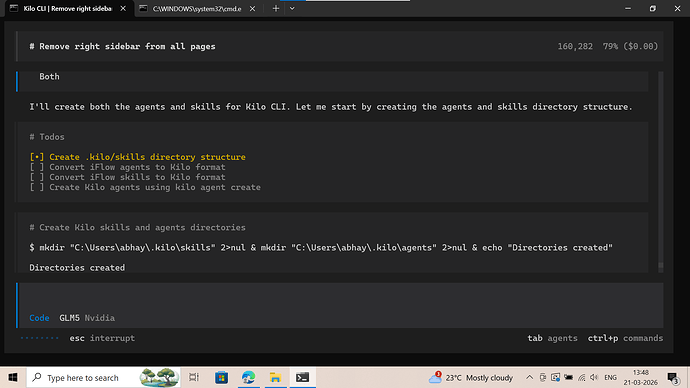Click the user message 'Both'
Viewport: 690px width, 388px height.
(49, 77)
